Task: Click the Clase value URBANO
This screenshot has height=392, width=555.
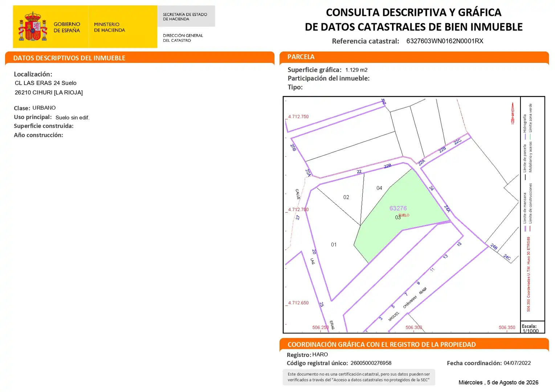Action: click(x=44, y=108)
